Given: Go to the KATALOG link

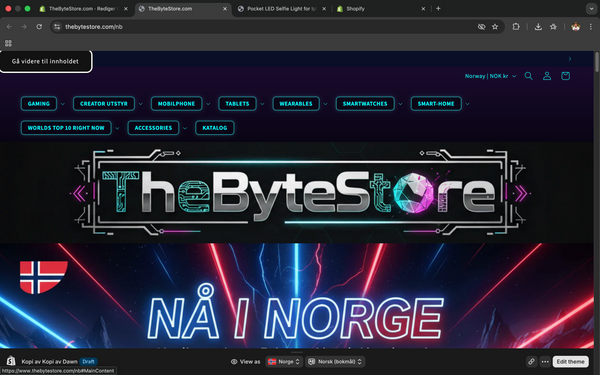Looking at the screenshot, I should pyautogui.click(x=215, y=128).
